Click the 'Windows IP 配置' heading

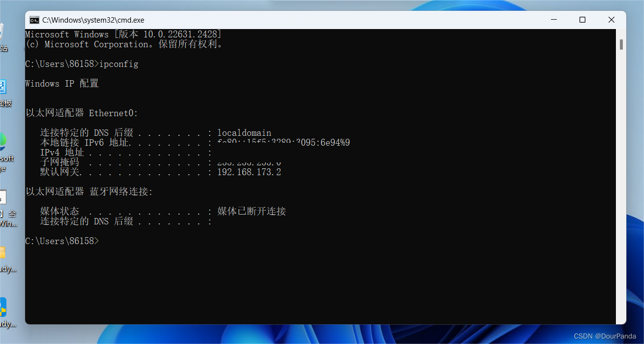pos(62,84)
